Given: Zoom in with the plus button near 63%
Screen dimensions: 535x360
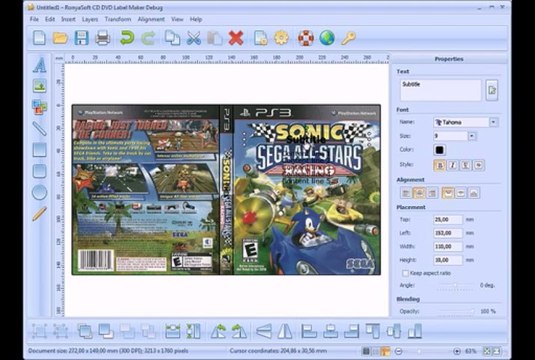Looking at the screenshot, I should [x=457, y=351].
